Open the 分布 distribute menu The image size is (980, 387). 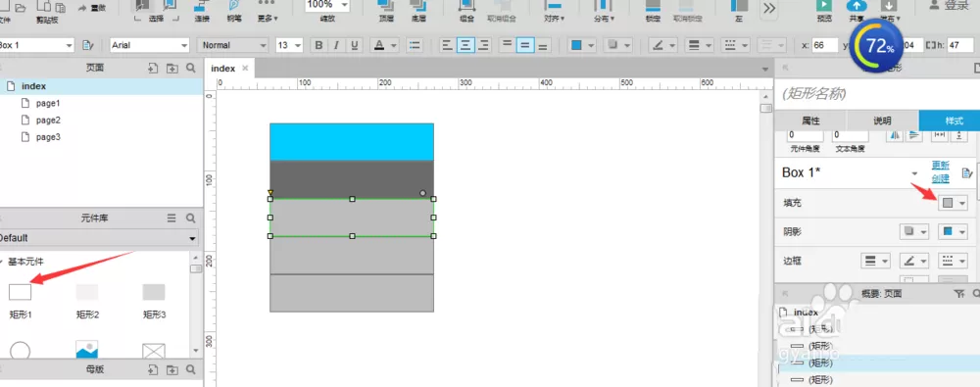(604, 10)
